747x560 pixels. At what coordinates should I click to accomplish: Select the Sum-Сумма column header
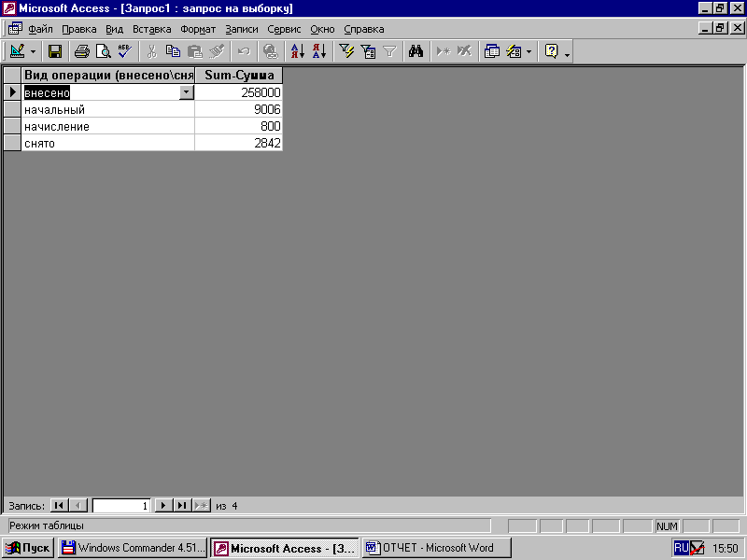point(239,76)
